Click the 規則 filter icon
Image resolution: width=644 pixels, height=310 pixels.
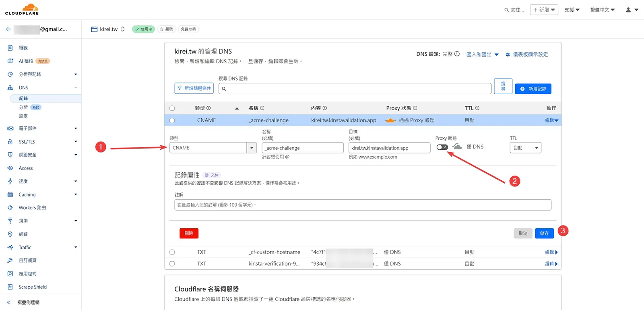click(10, 221)
